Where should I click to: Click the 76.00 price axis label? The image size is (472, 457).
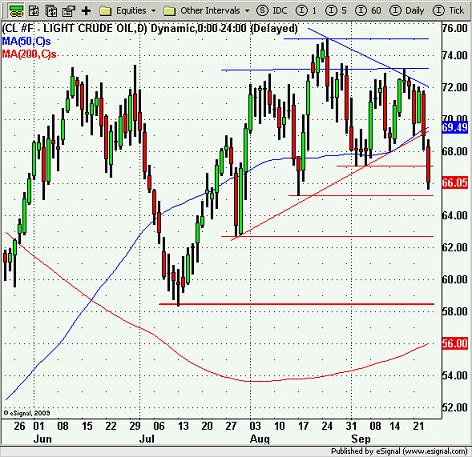pyautogui.click(x=455, y=28)
